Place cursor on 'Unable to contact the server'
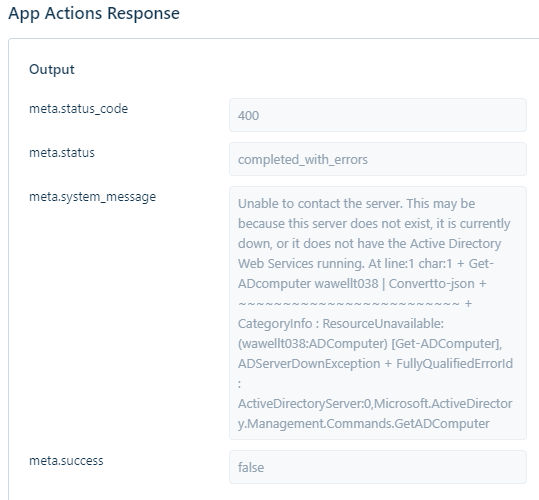539x500 pixels. (x=320, y=204)
